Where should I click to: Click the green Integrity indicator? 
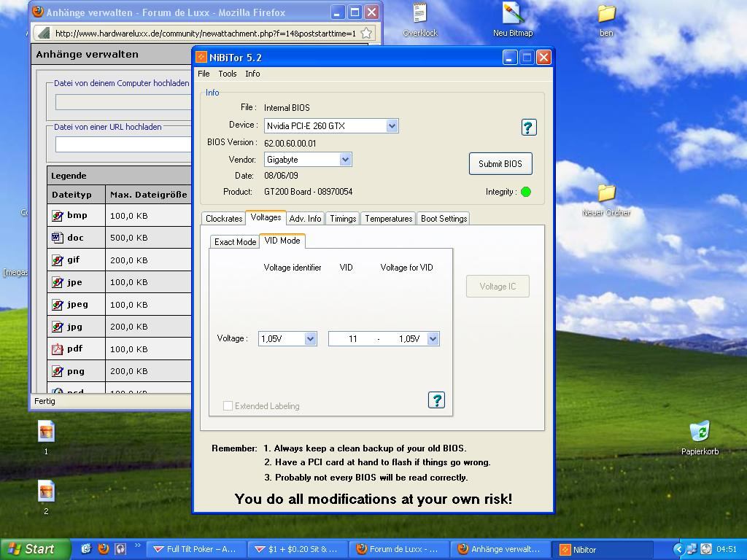coord(526,192)
